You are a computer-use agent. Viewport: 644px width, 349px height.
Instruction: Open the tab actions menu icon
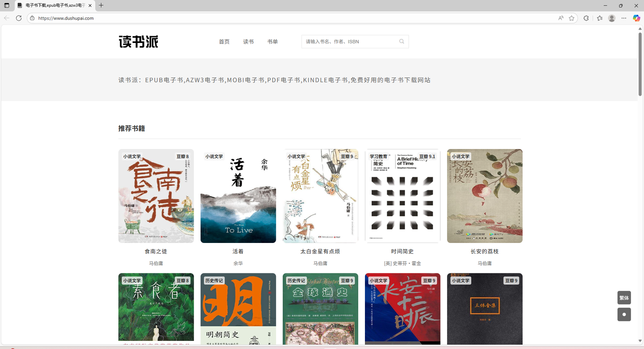(7, 5)
